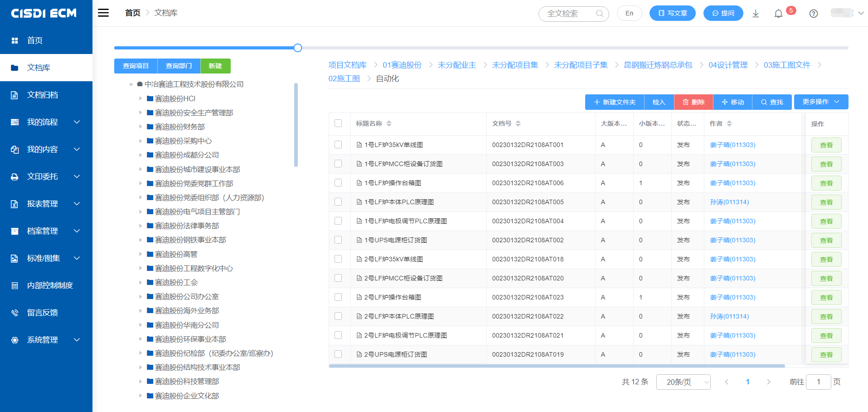Screen dimensions: 868x412
Task: Click folder icon next to 赛迪股份HCI
Action: 150,98
